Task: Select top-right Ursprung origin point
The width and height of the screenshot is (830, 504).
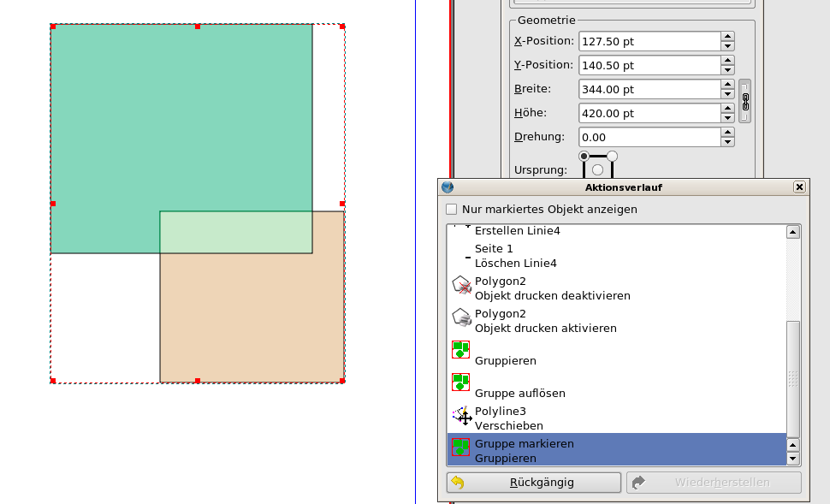Action: (612, 156)
